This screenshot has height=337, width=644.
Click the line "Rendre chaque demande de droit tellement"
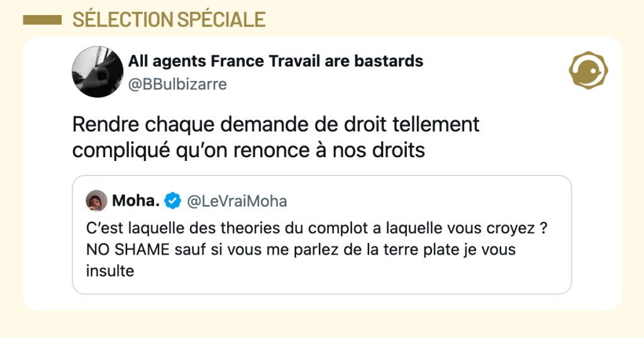(275, 124)
